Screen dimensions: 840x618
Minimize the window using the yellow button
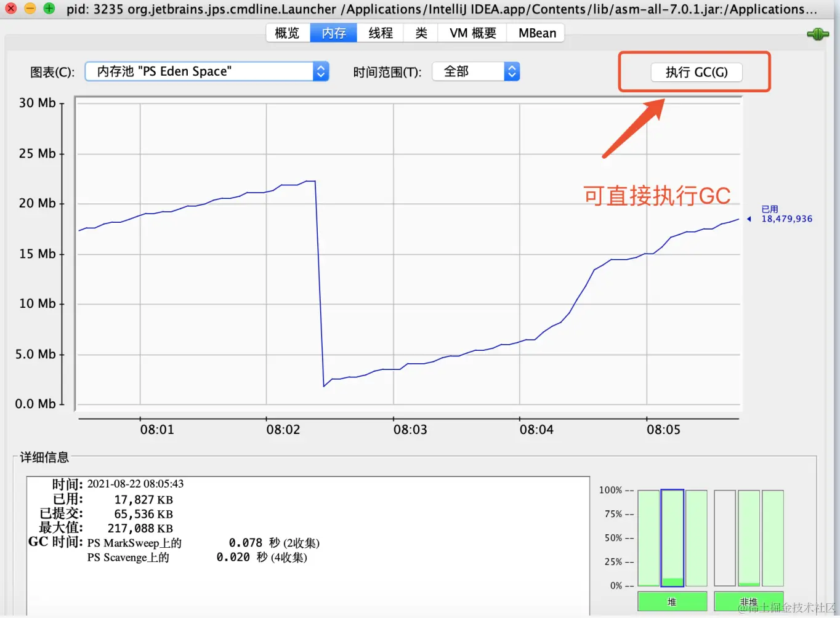click(30, 9)
